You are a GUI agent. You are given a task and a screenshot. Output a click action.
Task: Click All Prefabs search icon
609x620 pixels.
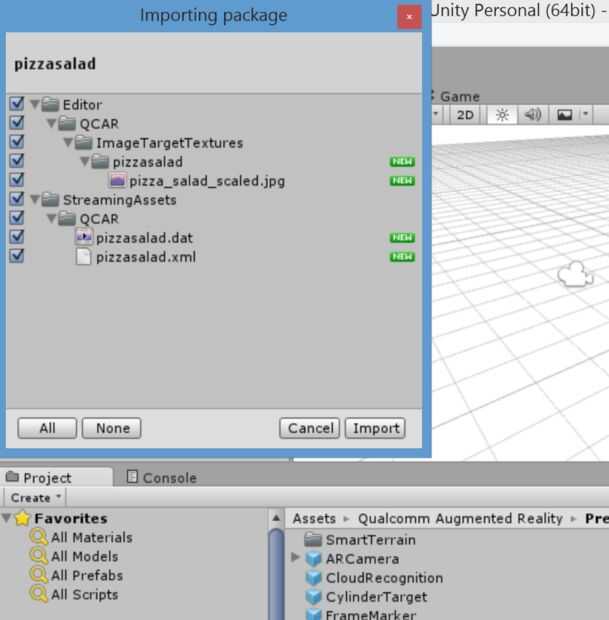39,575
